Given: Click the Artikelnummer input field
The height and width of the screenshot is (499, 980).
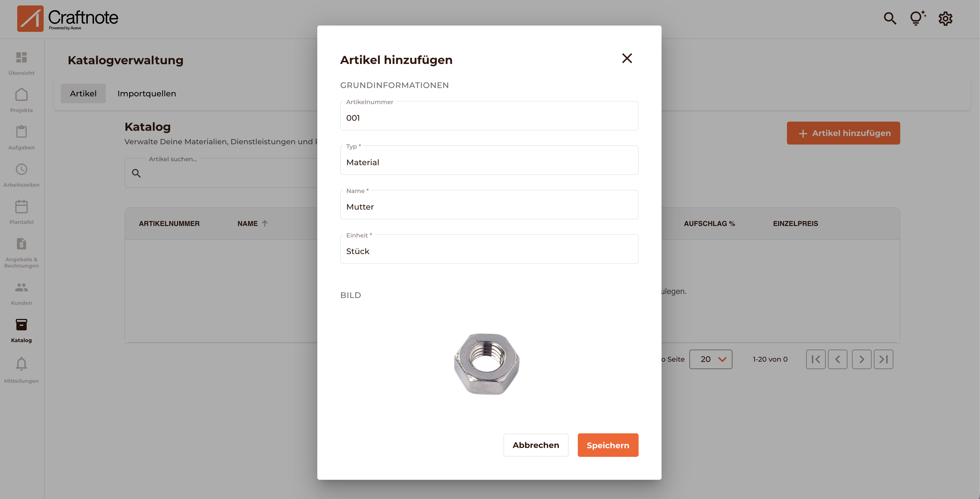Looking at the screenshot, I should coord(489,118).
